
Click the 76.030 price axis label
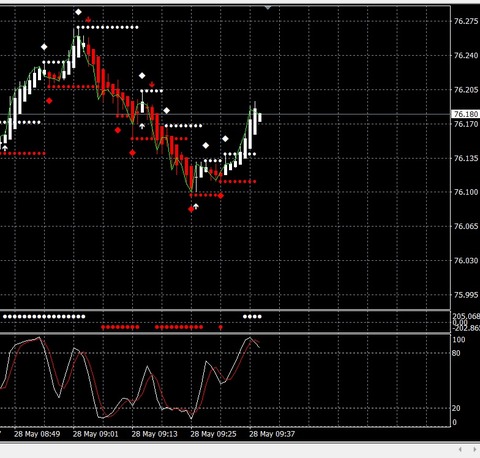[466, 260]
